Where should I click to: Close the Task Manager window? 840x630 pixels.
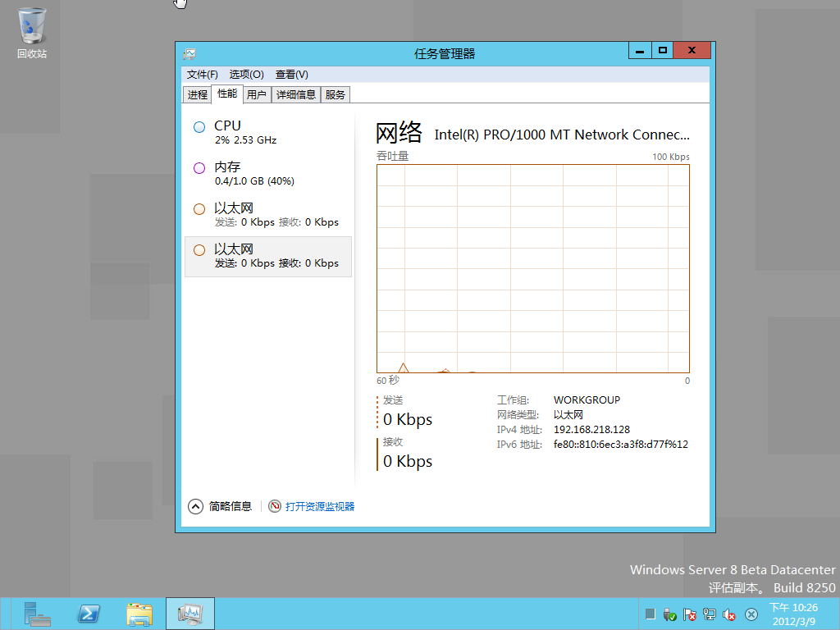(692, 50)
